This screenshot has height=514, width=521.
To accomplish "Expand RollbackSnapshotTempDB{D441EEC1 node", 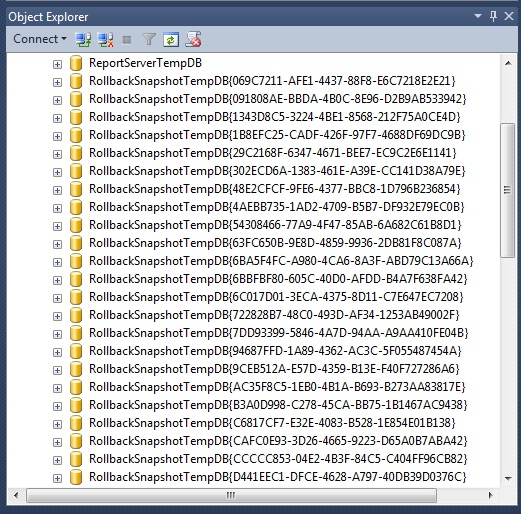I will coord(57,478).
